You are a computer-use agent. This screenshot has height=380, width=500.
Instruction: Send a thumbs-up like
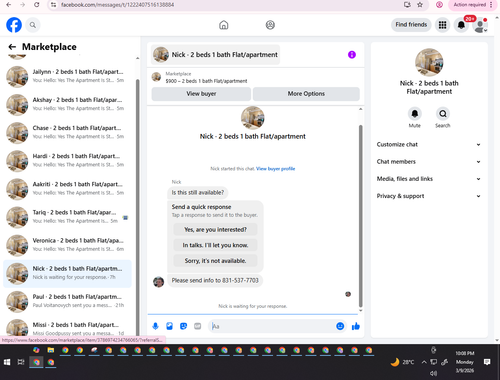click(x=356, y=326)
